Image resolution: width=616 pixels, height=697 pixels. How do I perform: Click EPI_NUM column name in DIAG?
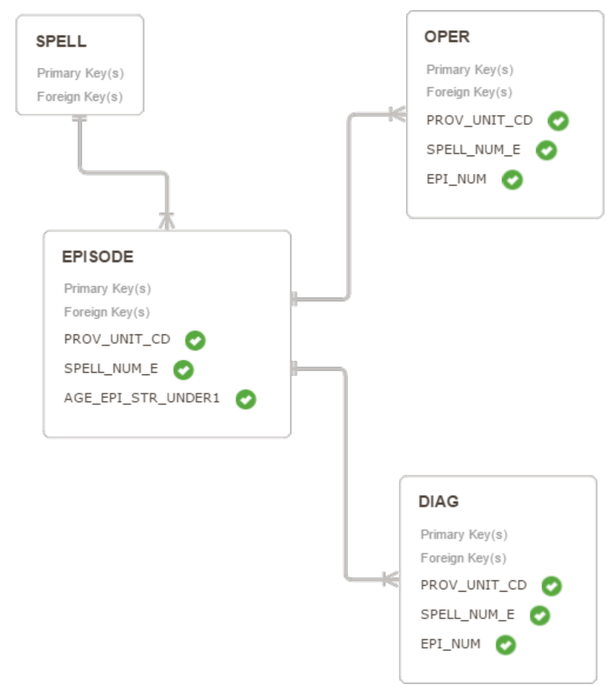[x=450, y=644]
